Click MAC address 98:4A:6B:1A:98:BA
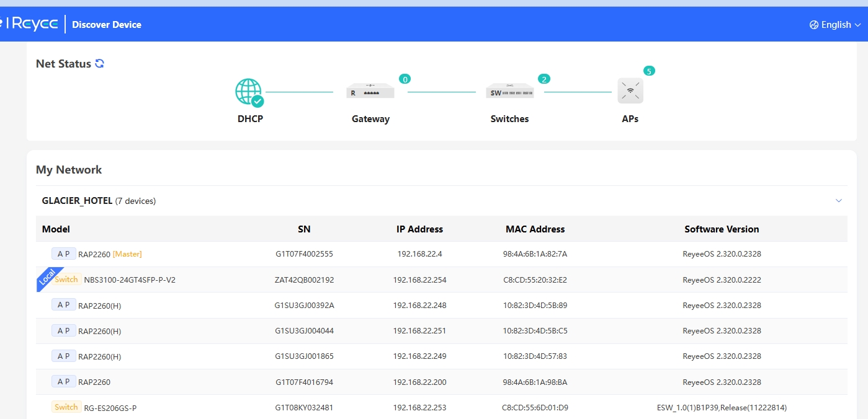The image size is (868, 419). (x=535, y=382)
